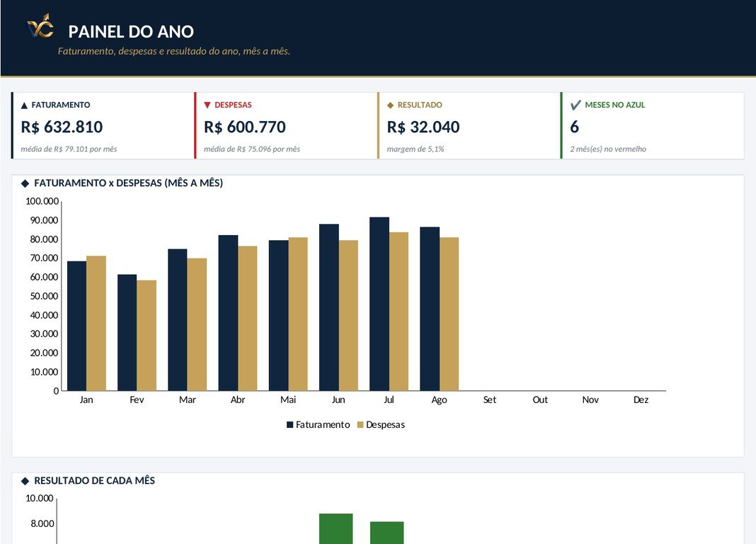Click the diamond beside Faturamento x Despesas title
The image size is (756, 544).
25,183
